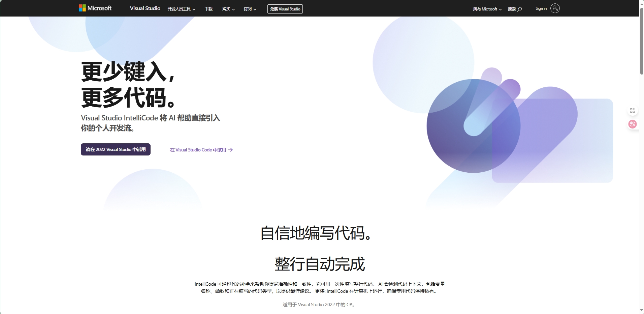Viewport: 644px width, 314px height.
Task: Click 请在 2022 Visual Studio 中试用 button
Action: 116,149
